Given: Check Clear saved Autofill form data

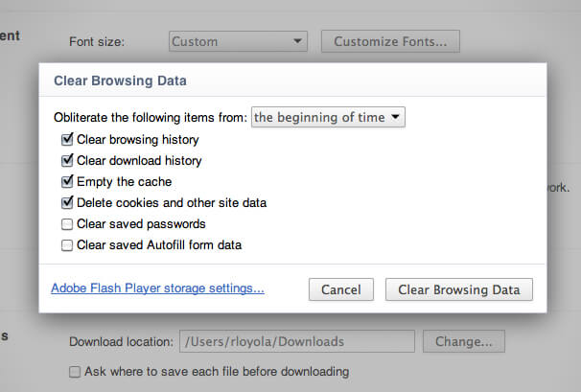Looking at the screenshot, I should 67,245.
